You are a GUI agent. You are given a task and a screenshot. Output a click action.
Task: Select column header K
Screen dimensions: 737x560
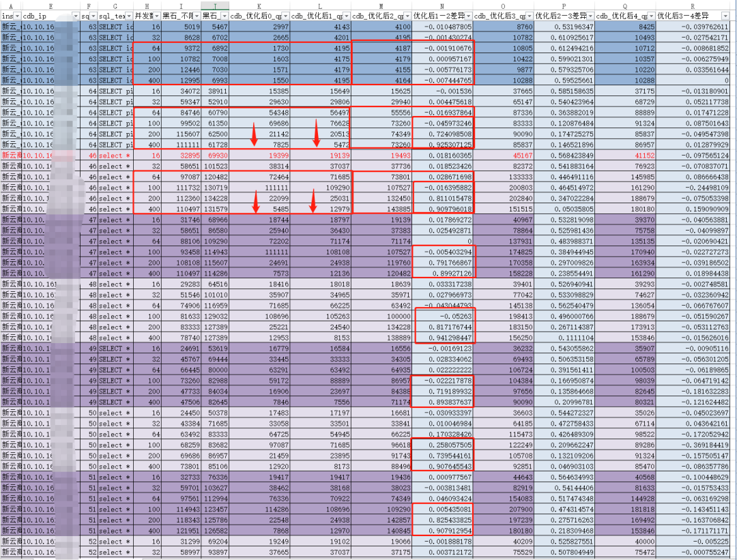259,7
